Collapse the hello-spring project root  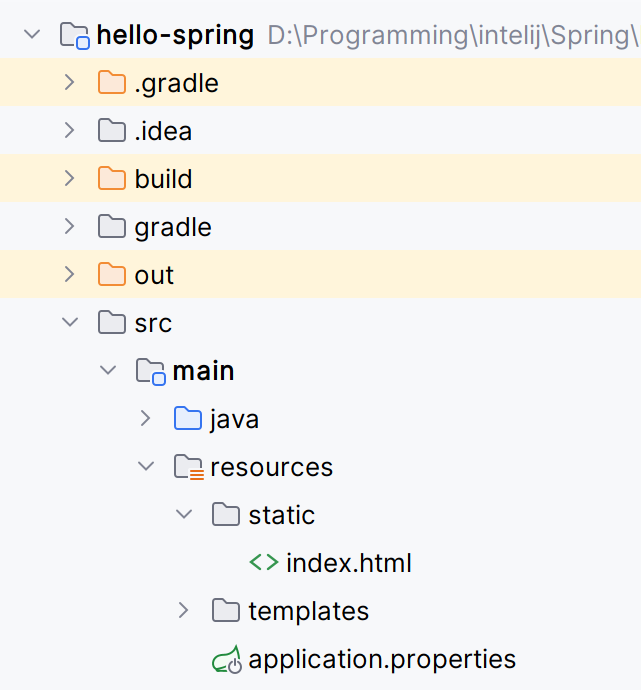click(31, 35)
